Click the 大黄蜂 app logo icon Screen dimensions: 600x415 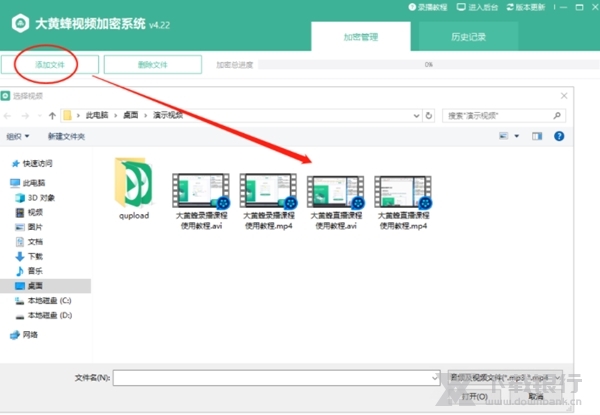[20, 23]
